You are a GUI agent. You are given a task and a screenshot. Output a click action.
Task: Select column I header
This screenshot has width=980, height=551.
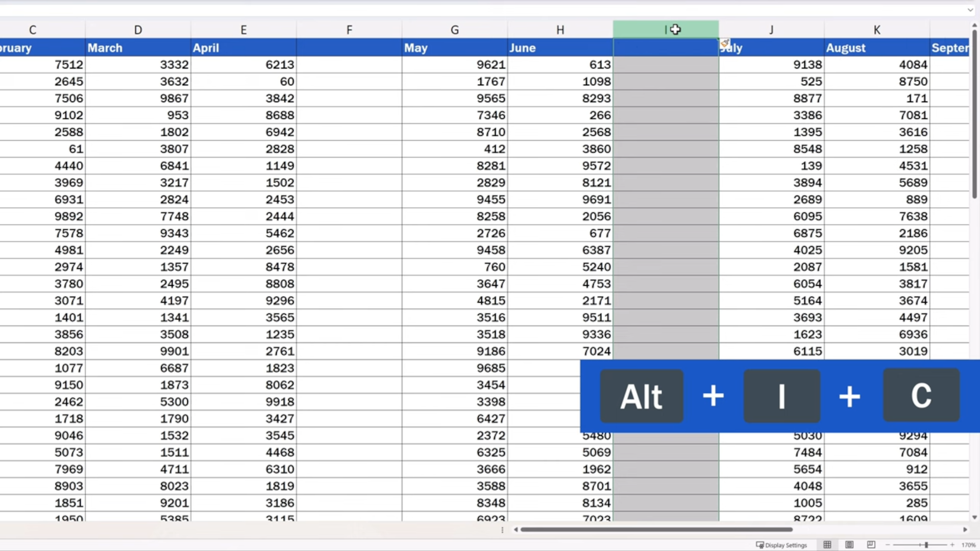(666, 30)
